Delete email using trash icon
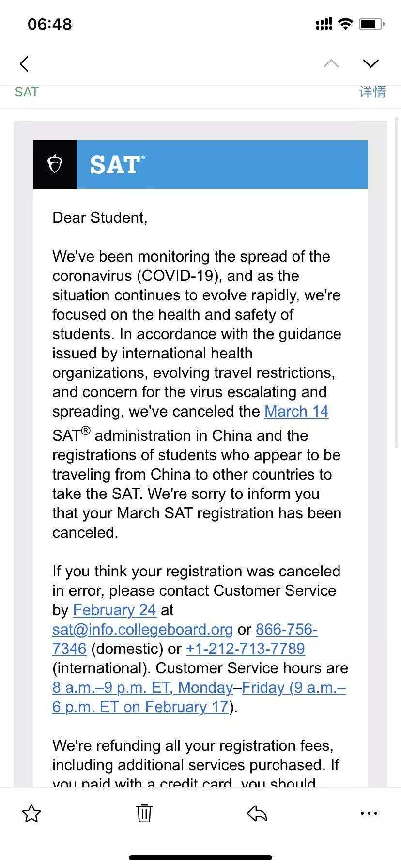This screenshot has height=868, width=401. 144,813
